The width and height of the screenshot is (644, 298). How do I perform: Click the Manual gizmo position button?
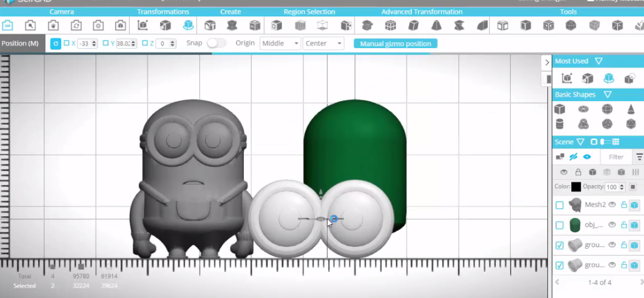pyautogui.click(x=395, y=44)
